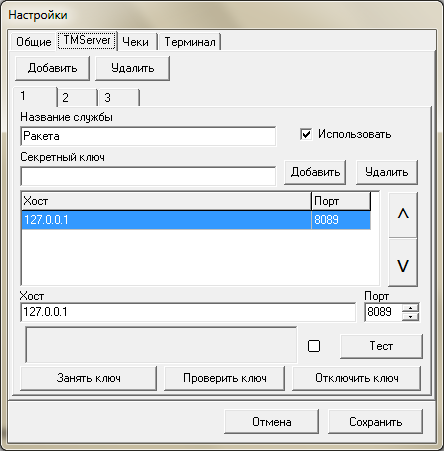The width and height of the screenshot is (444, 451).
Task: Click the Занять ключ button
Action: (88, 378)
